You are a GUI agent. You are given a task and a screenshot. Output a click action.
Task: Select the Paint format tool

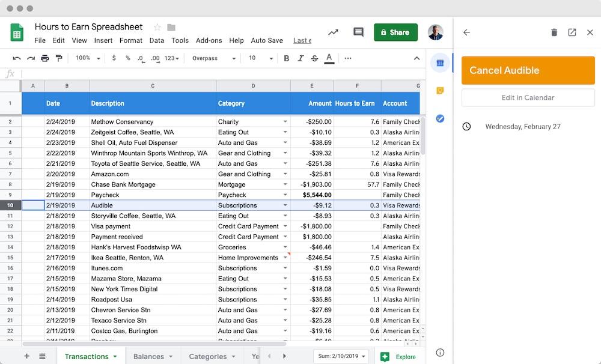pos(59,58)
